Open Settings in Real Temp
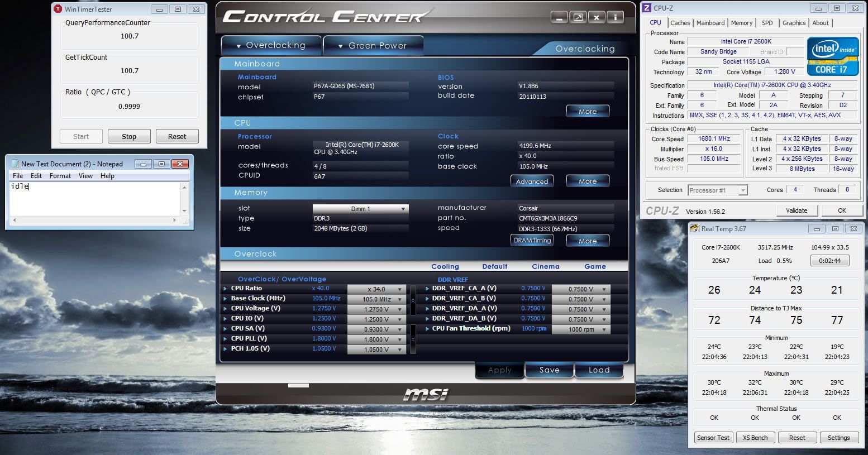 coord(838,438)
